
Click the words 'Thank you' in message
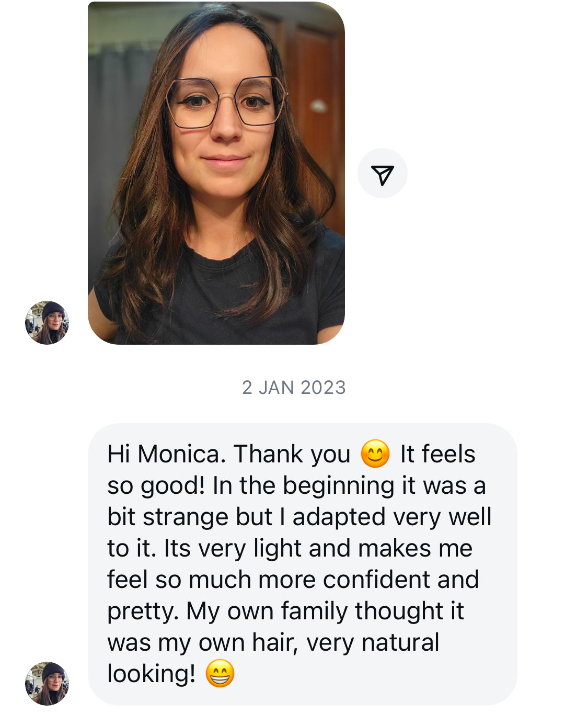pos(292,454)
